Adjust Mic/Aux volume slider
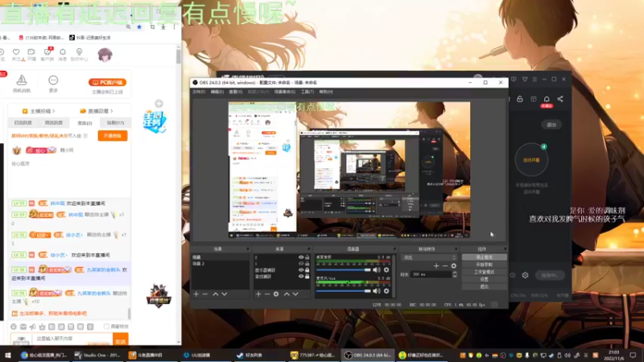 tap(344, 291)
